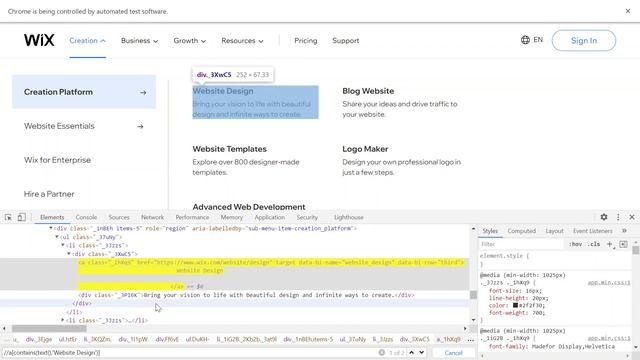640x360 pixels.
Task: Switch to the Elements tab
Action: pyautogui.click(x=52, y=217)
